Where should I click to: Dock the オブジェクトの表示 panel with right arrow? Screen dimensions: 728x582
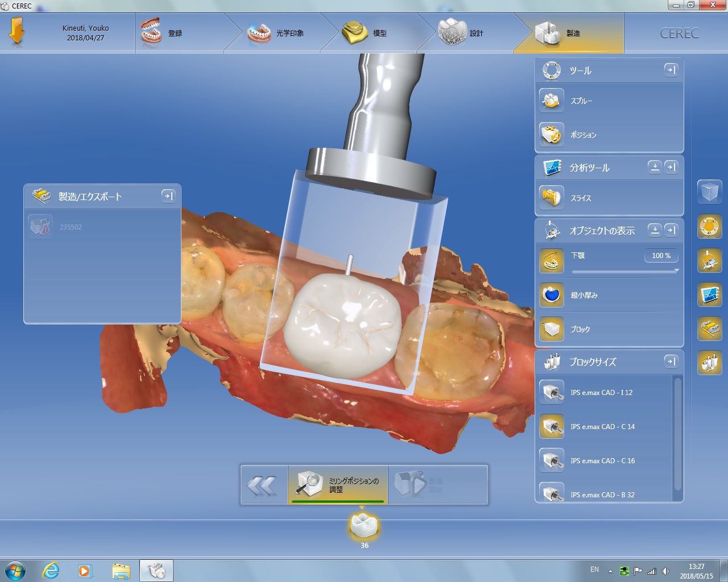pyautogui.click(x=671, y=230)
